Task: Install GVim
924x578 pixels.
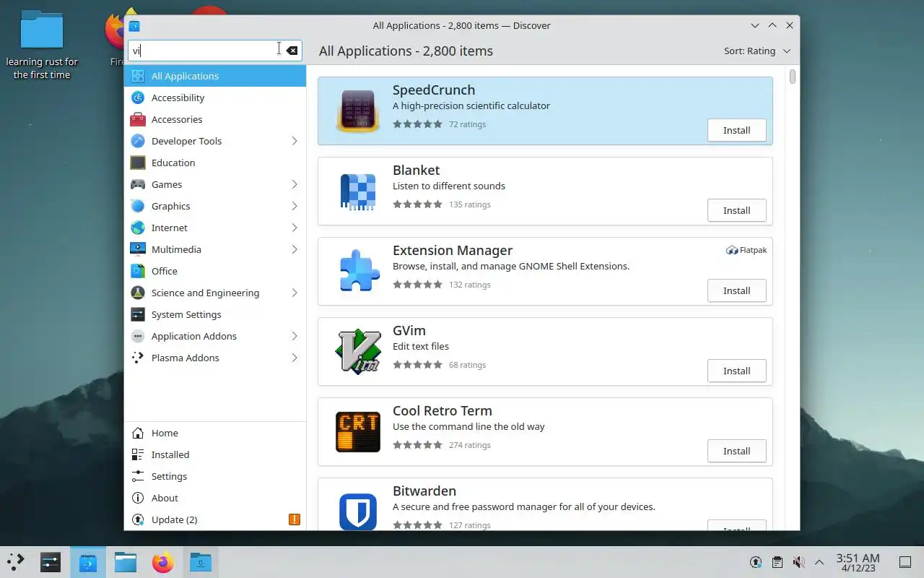Action: [x=737, y=371]
